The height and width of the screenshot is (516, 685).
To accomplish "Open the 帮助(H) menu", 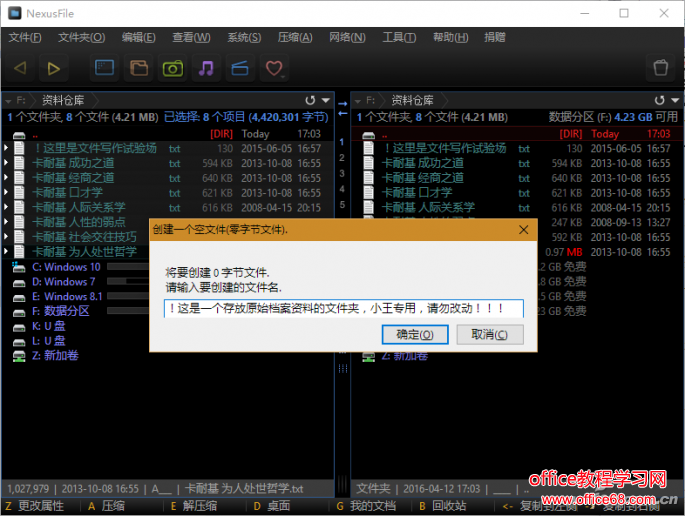I will tap(450, 38).
